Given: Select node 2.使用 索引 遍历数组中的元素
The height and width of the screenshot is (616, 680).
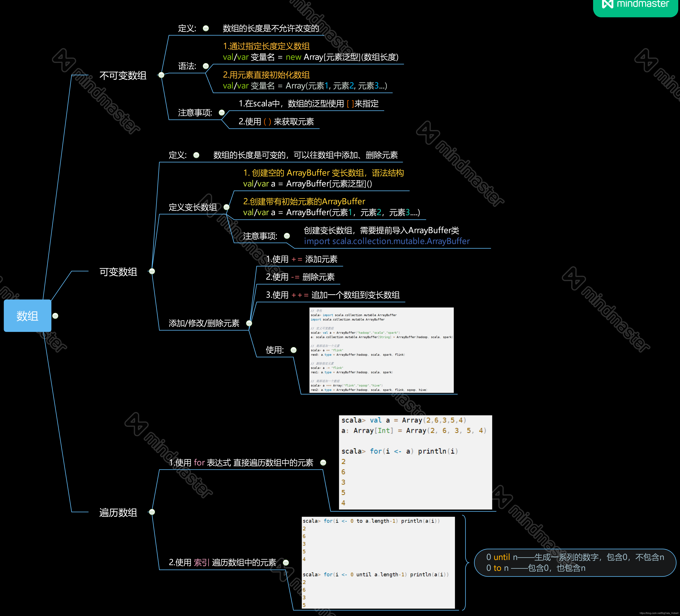Looking at the screenshot, I should [223, 562].
